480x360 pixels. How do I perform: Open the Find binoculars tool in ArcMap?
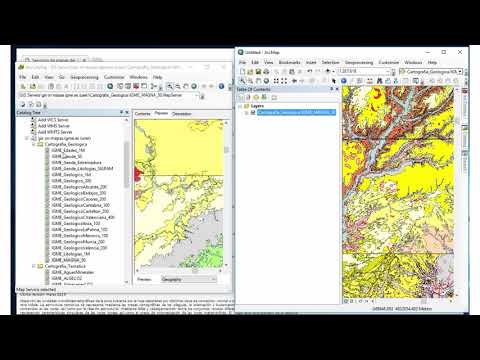[x=379, y=81]
